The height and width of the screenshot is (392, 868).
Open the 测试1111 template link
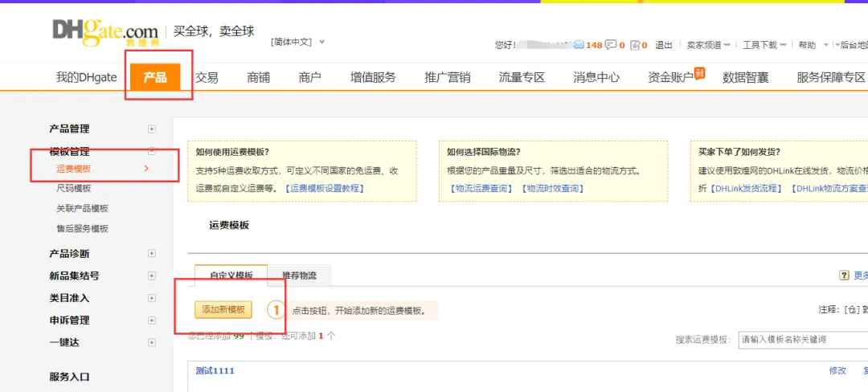coord(215,370)
